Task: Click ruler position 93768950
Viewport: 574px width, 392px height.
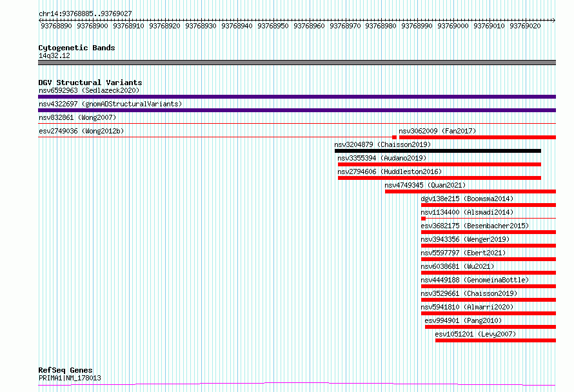Action: click(x=273, y=26)
